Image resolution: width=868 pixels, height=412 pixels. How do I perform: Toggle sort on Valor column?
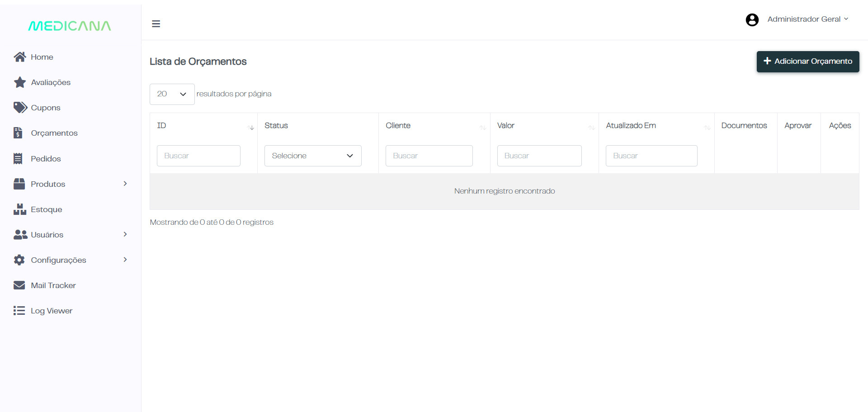tap(591, 128)
